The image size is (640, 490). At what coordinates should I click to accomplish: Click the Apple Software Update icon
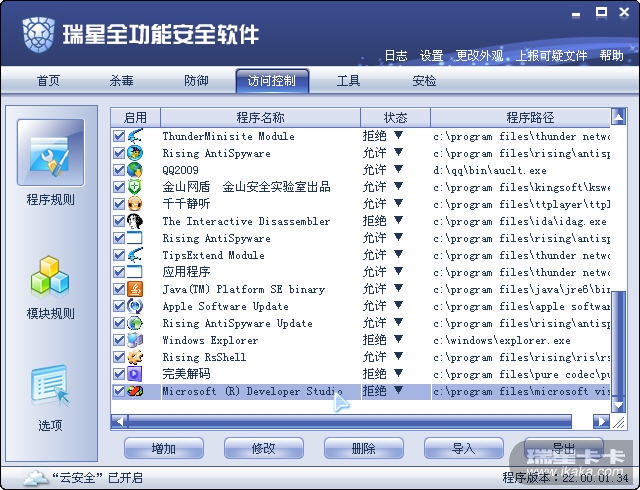coord(135,305)
